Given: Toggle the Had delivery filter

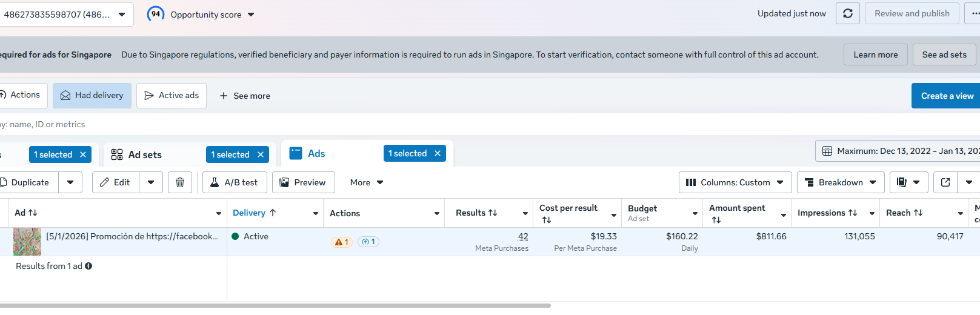Looking at the screenshot, I should coord(92,96).
